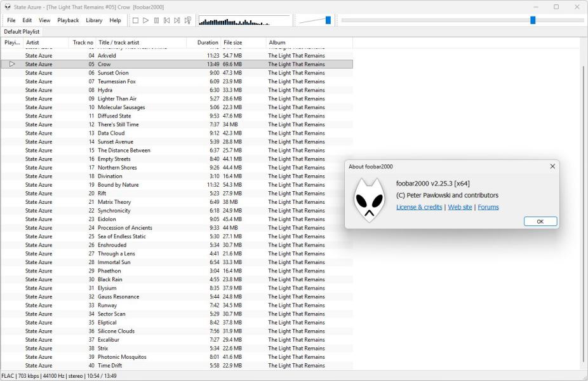Select the track Sunset Orion
The width and height of the screenshot is (588, 381).
[113, 73]
